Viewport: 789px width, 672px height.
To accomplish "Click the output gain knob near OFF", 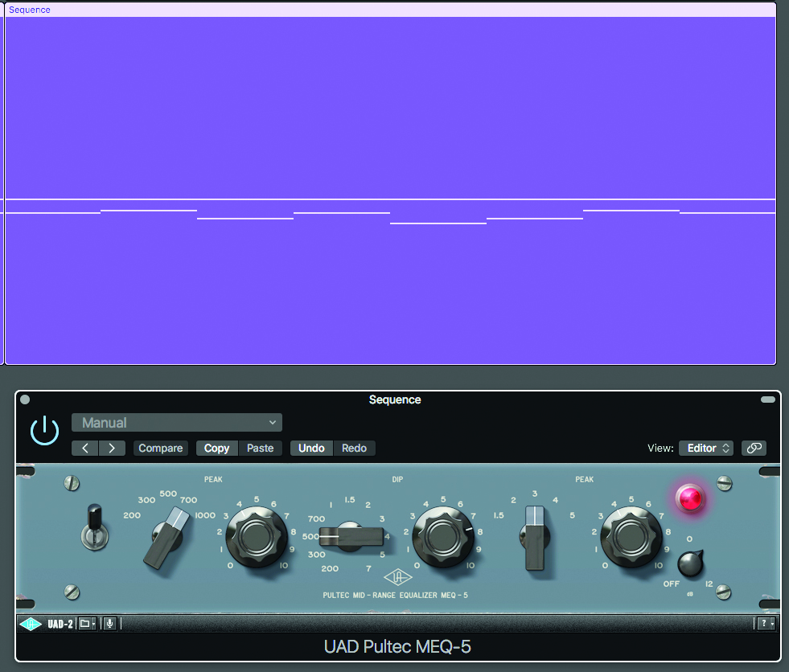I will point(690,563).
